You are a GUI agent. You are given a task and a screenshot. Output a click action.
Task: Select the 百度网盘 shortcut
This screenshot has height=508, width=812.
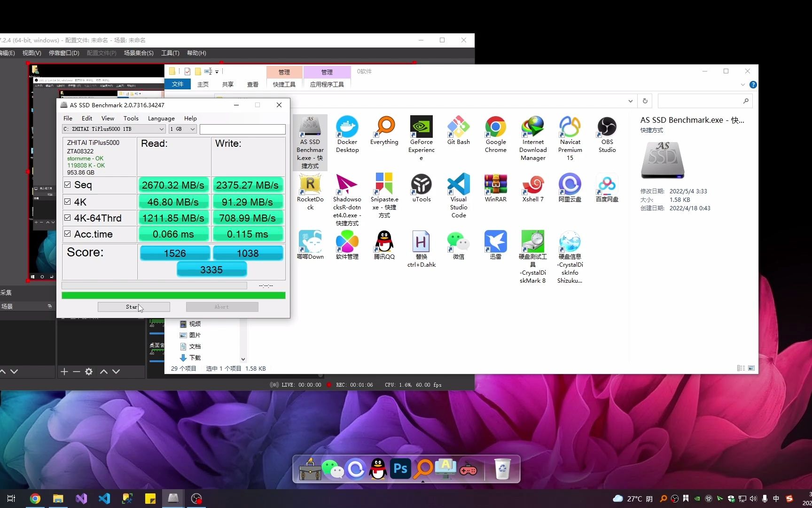point(607,188)
